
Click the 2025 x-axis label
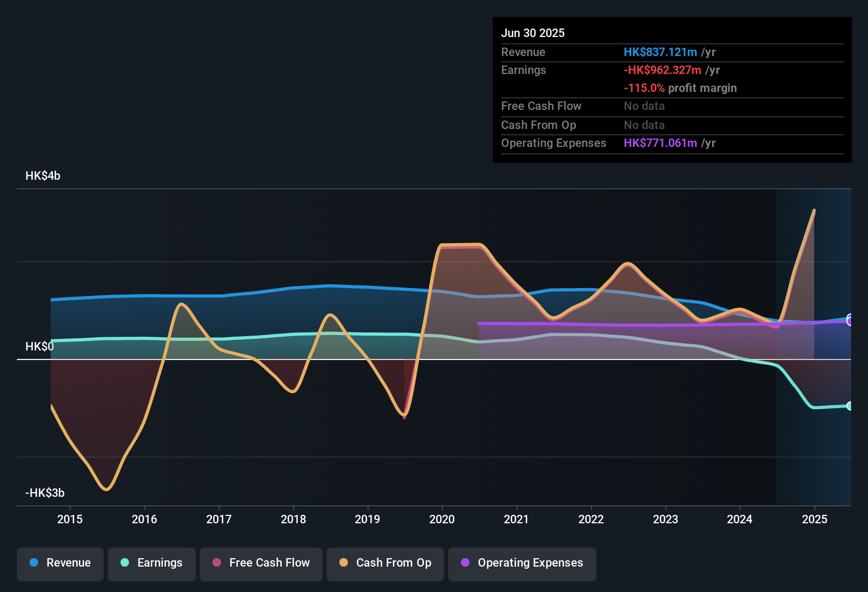pos(815,519)
